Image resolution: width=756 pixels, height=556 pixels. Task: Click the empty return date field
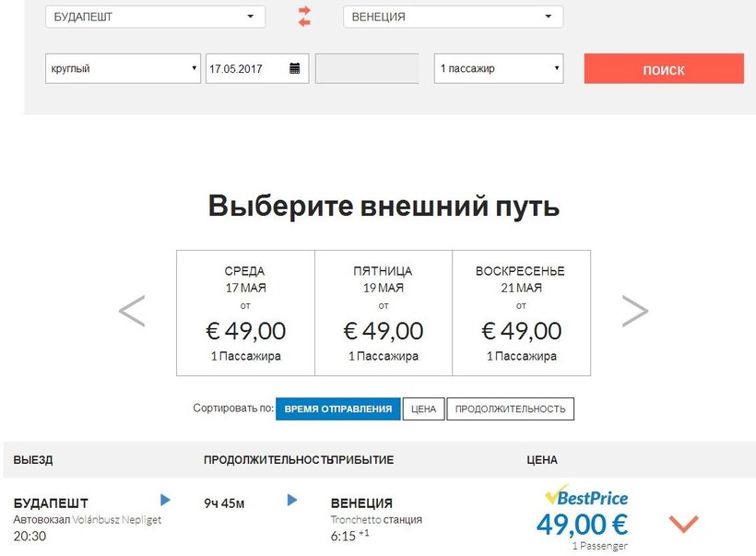[x=367, y=68]
